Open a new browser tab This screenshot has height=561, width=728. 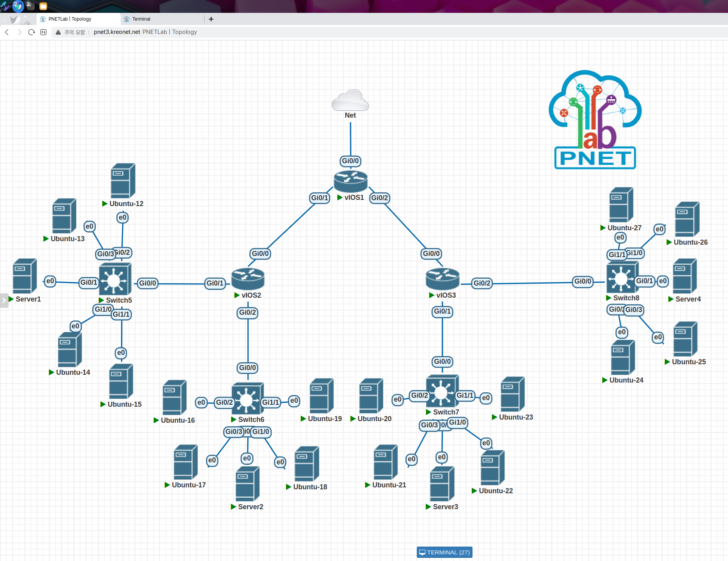tap(211, 19)
